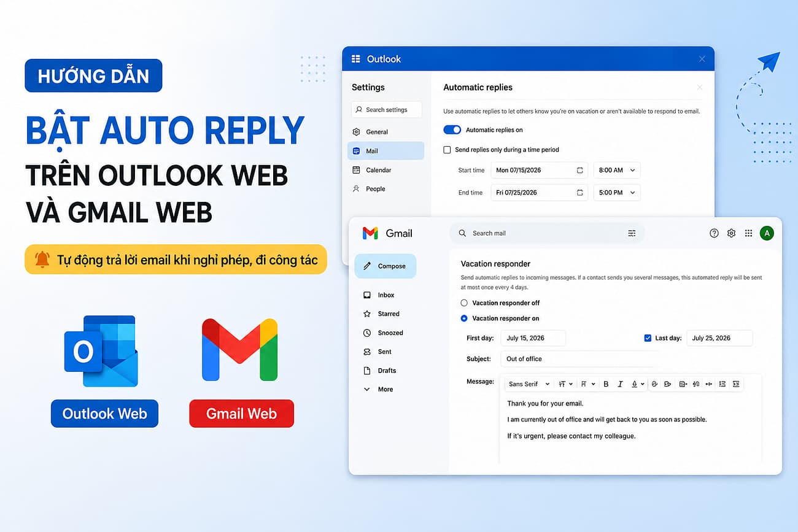Show Gmail search options filter icon
This screenshot has height=532, width=798.
(x=632, y=233)
